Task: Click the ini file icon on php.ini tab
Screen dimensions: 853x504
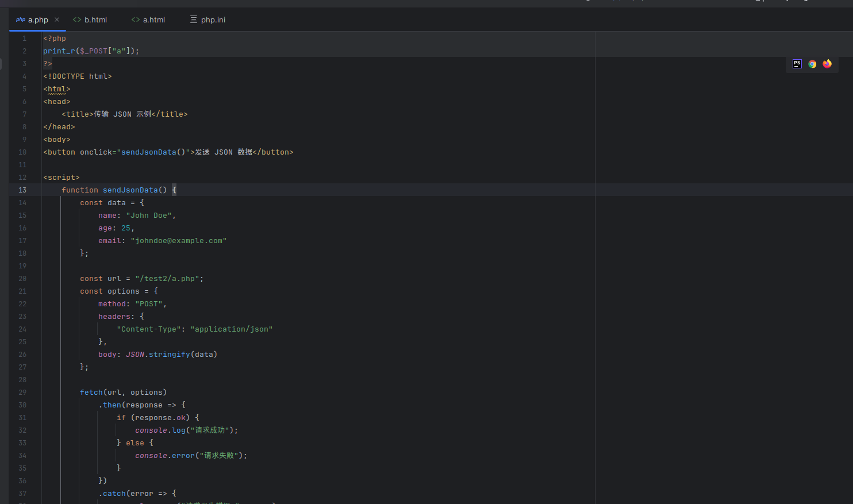Action: tap(194, 20)
